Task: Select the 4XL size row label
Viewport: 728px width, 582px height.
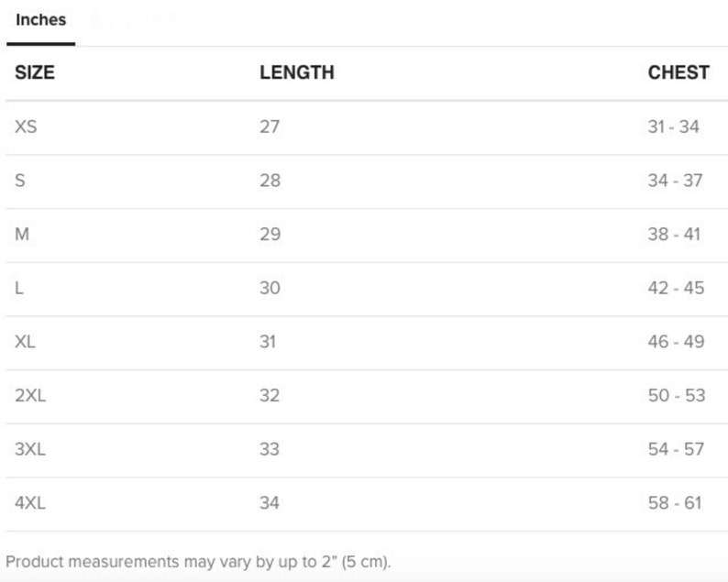Action: 30,503
